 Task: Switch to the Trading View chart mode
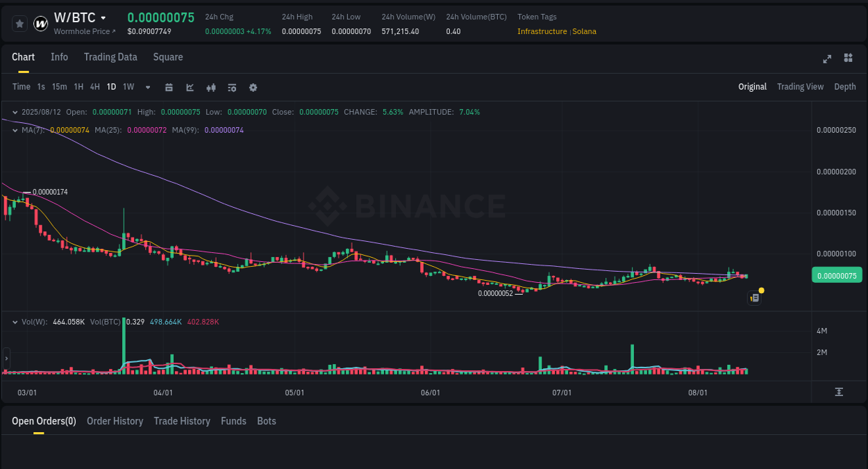pyautogui.click(x=800, y=87)
